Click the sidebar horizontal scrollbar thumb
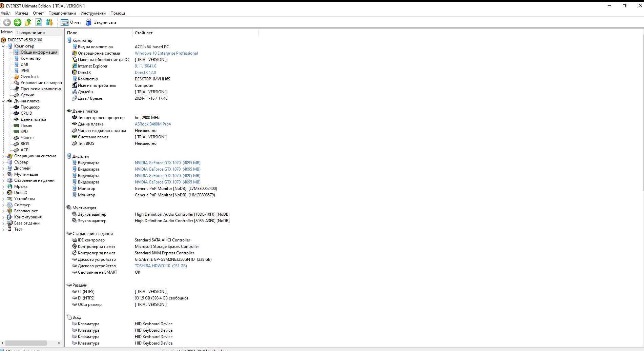This screenshot has width=644, height=351. [x=26, y=343]
